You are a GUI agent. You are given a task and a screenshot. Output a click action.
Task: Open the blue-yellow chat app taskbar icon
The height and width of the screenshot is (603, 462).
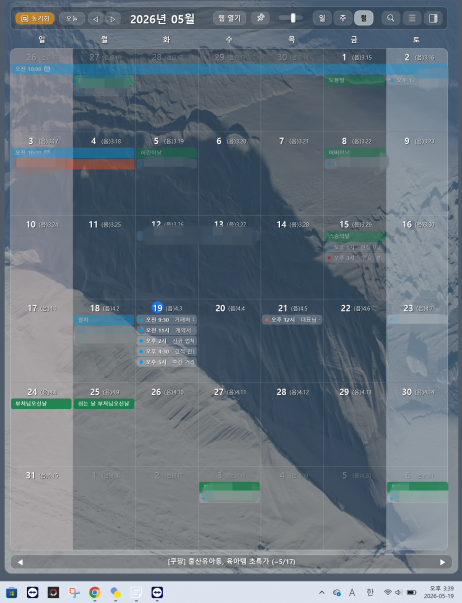coord(115,593)
